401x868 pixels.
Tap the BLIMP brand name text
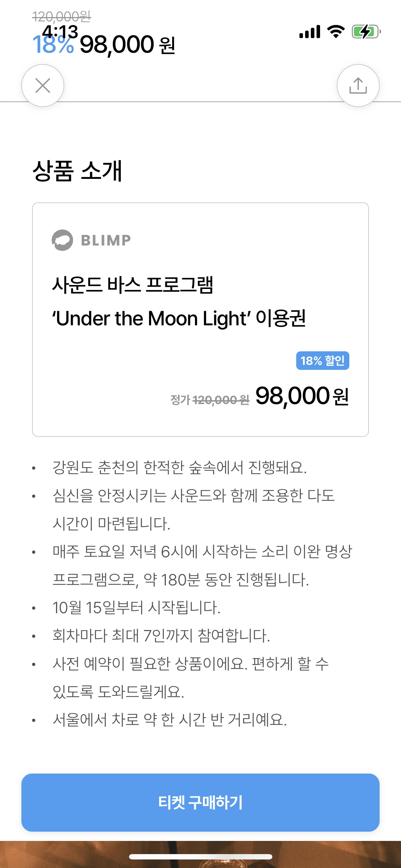(106, 241)
